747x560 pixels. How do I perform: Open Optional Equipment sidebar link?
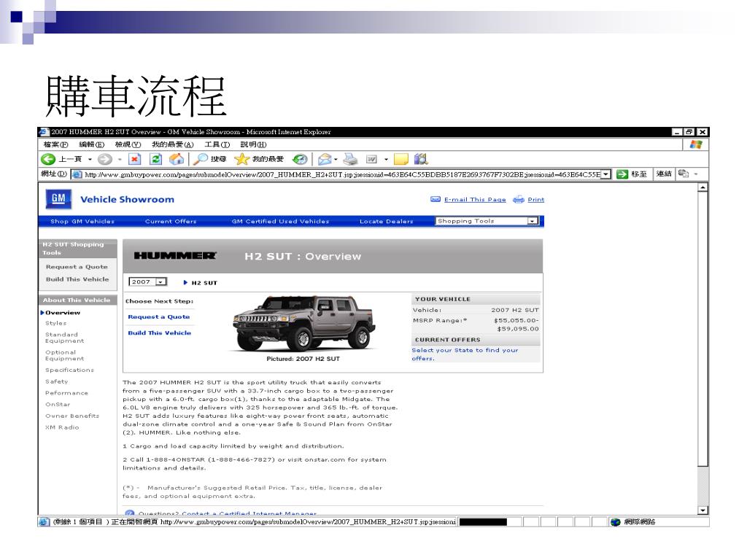(x=64, y=355)
